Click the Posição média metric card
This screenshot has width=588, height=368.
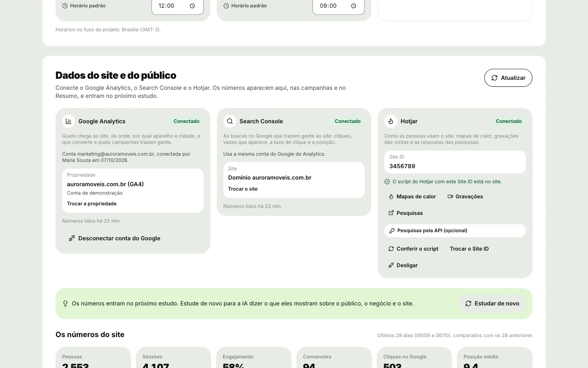(x=495, y=358)
